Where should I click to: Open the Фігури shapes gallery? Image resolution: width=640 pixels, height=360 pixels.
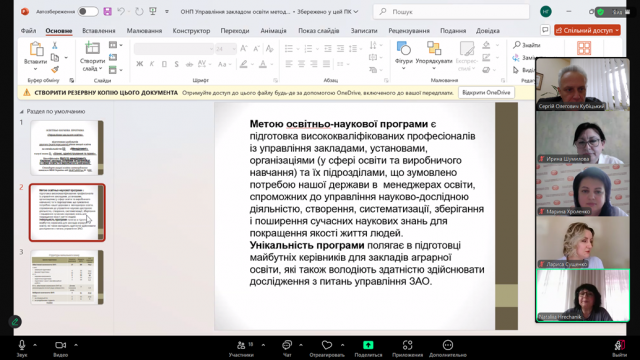click(x=404, y=55)
